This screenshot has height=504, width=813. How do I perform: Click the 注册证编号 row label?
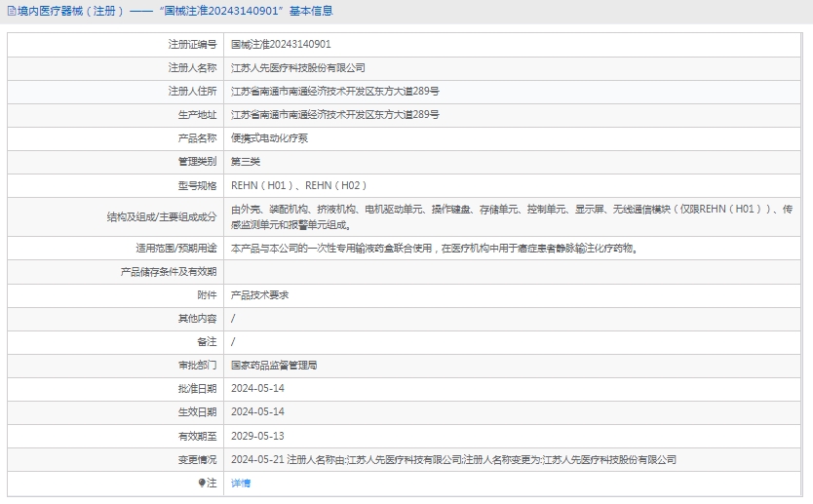(x=192, y=45)
